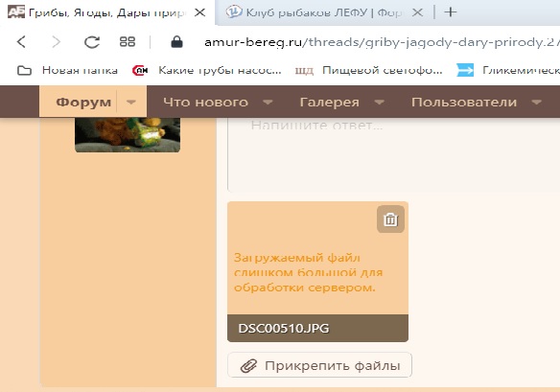Image resolution: width=560 pixels, height=392 pixels.
Task: Click the Напишите ответ reply text area
Action: 393,155
